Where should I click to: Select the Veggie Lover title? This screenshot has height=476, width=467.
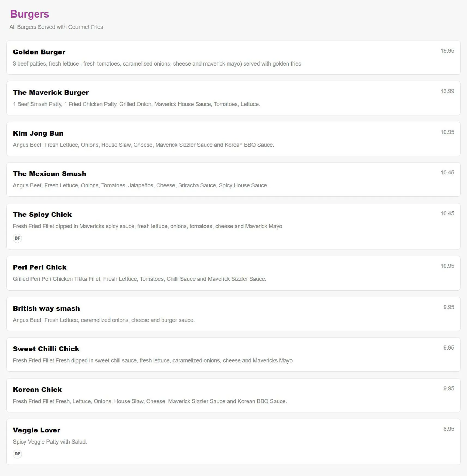click(37, 430)
